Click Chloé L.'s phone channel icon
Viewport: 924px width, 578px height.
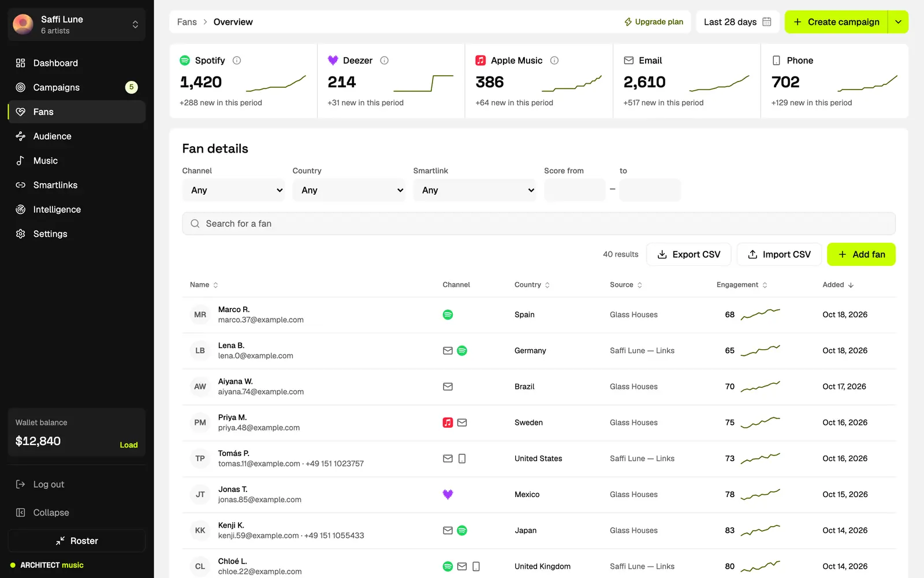pyautogui.click(x=476, y=566)
